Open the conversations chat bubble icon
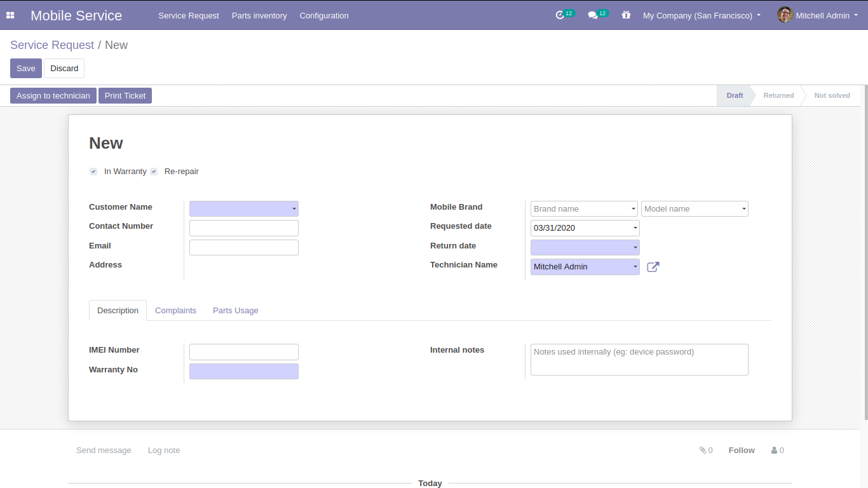The width and height of the screenshot is (868, 488). [593, 15]
